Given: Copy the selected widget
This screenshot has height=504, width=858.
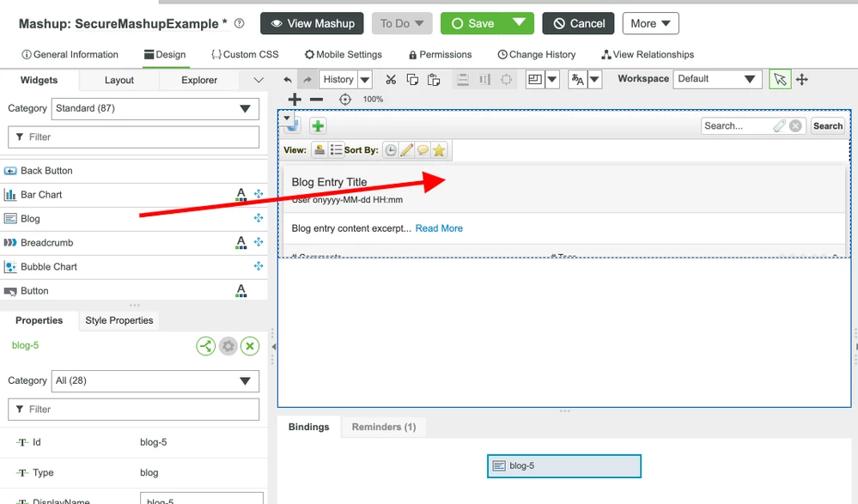Looking at the screenshot, I should coord(412,79).
